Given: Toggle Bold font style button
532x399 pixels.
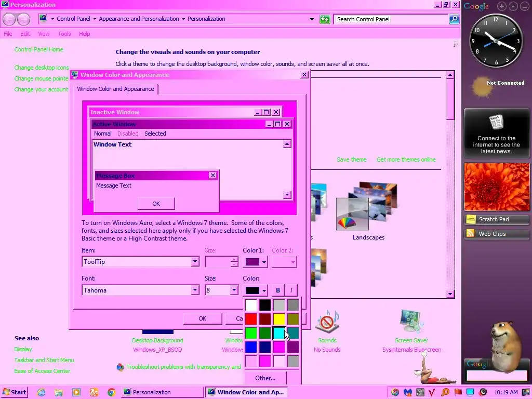Looking at the screenshot, I should click(278, 290).
